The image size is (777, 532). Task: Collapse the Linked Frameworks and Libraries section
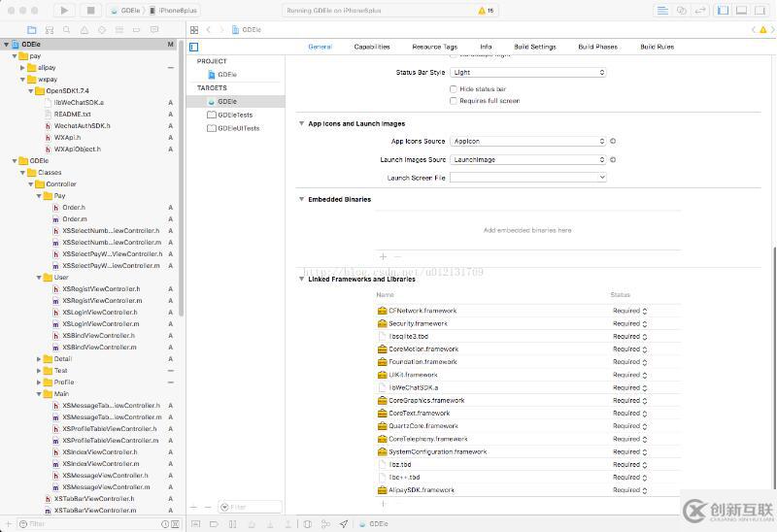click(301, 279)
